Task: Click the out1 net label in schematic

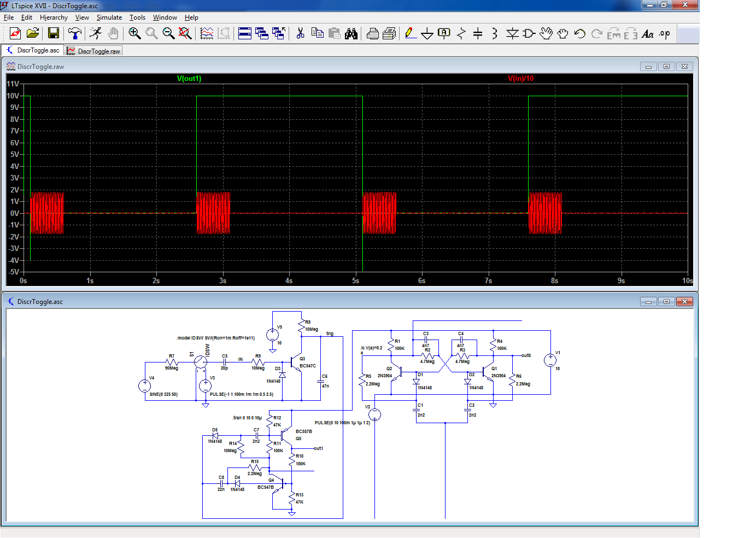Action: click(x=318, y=448)
